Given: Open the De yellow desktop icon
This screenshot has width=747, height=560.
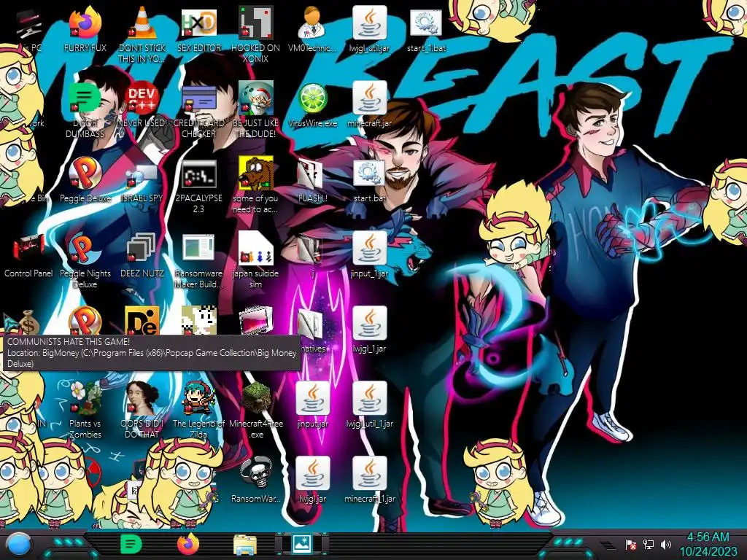Looking at the screenshot, I should (142, 321).
